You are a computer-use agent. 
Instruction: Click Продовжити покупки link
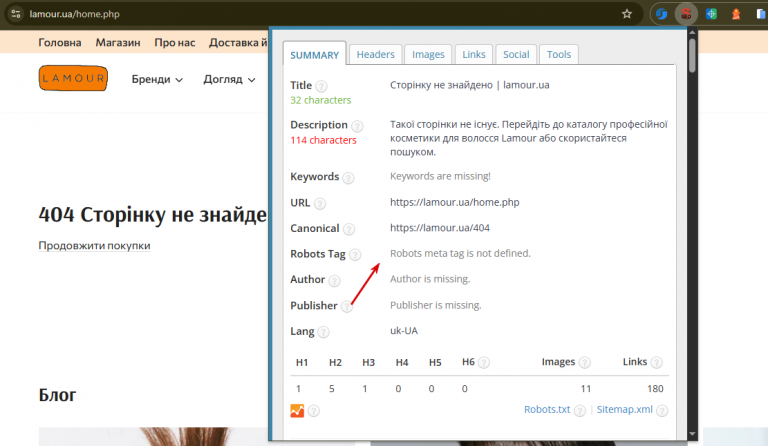(95, 245)
